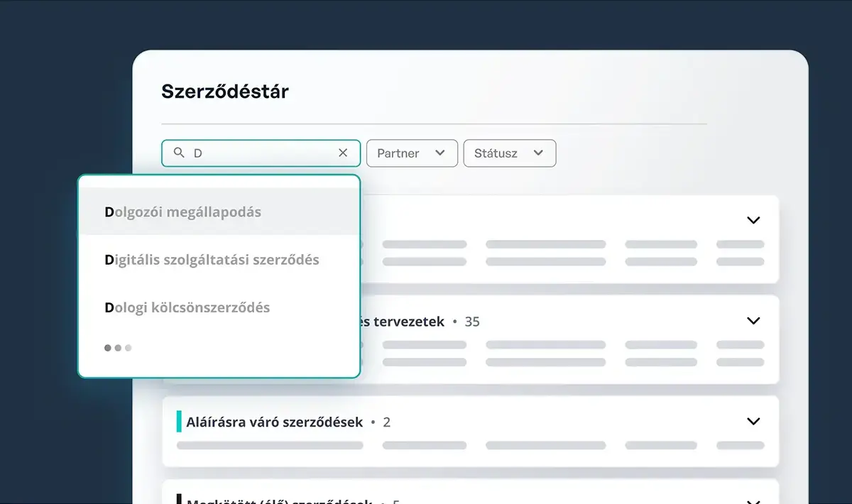
Task: Click the chevron next to tervezetek section
Action: tap(753, 321)
